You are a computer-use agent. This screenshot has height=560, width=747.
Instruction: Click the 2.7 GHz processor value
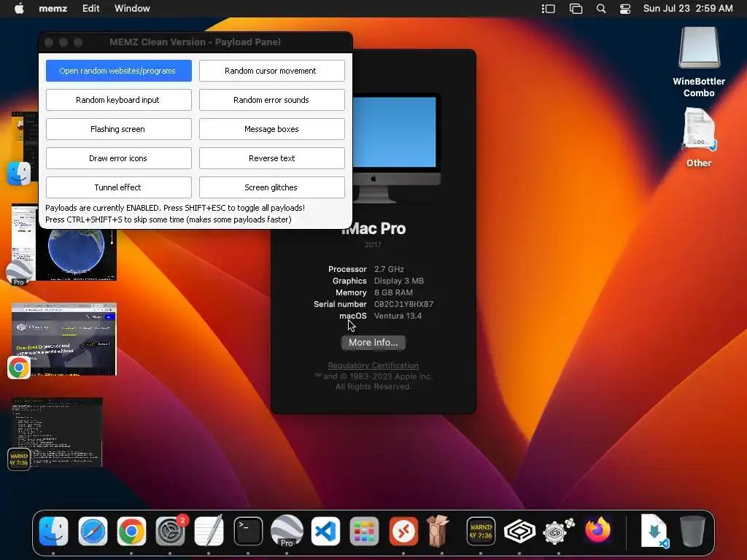[x=389, y=269]
